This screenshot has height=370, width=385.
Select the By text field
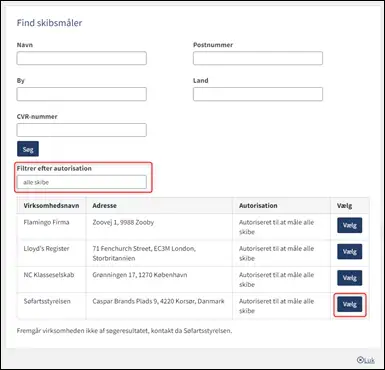point(82,94)
